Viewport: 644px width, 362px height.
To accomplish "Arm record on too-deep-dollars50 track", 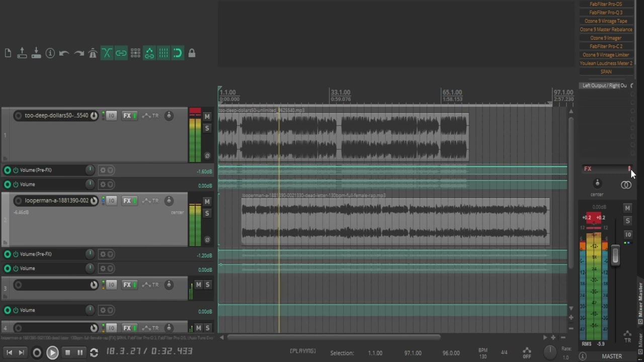I will (x=18, y=116).
